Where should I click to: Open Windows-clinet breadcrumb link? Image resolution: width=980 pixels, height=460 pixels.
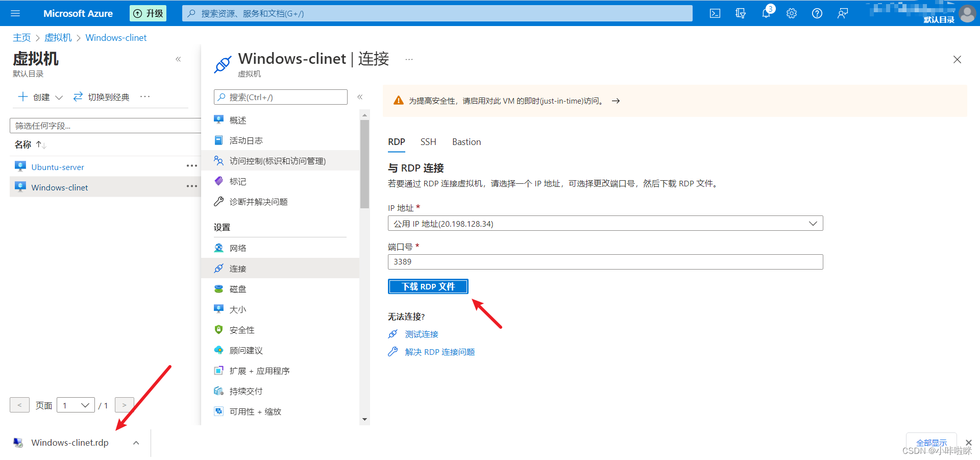pyautogui.click(x=116, y=38)
